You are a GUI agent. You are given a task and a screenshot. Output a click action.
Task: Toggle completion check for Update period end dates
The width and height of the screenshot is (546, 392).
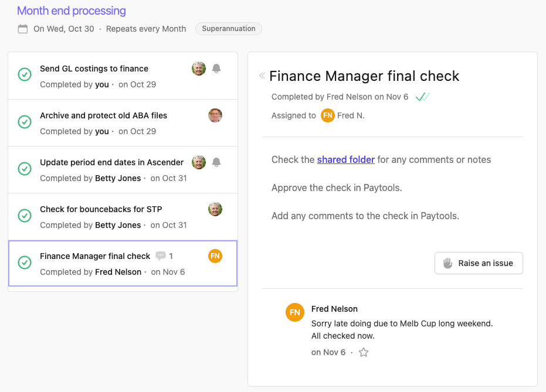tap(25, 169)
